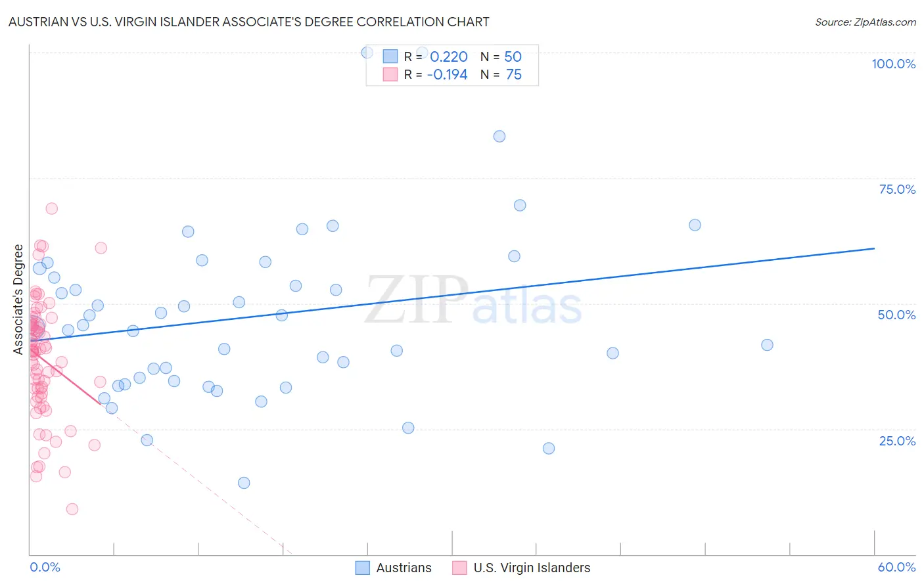This screenshot has height=586, width=924.
Task: Select the Austrians legend label
Action: point(404,568)
